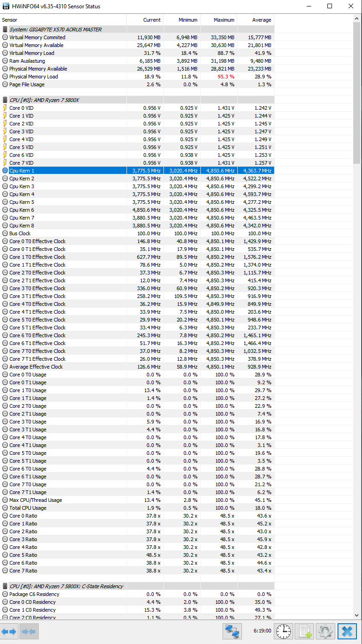
Task: Click the round icon beside Cpu Kern 1
Action: click(5, 171)
